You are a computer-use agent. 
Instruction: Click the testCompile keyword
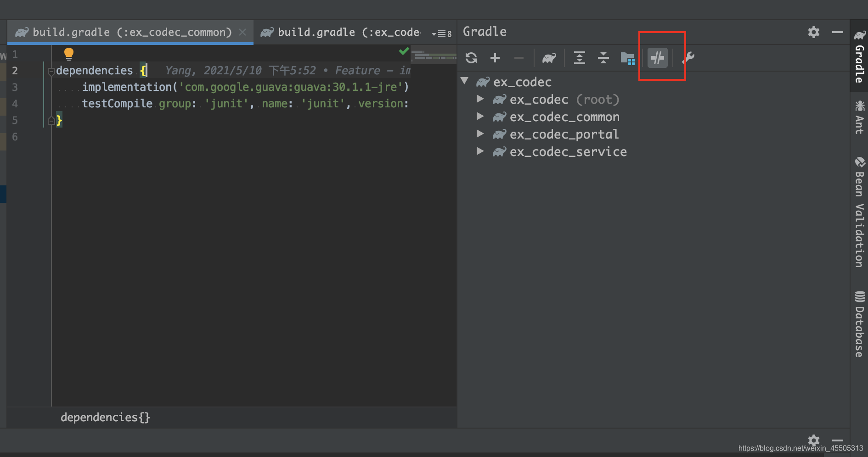pyautogui.click(x=117, y=104)
